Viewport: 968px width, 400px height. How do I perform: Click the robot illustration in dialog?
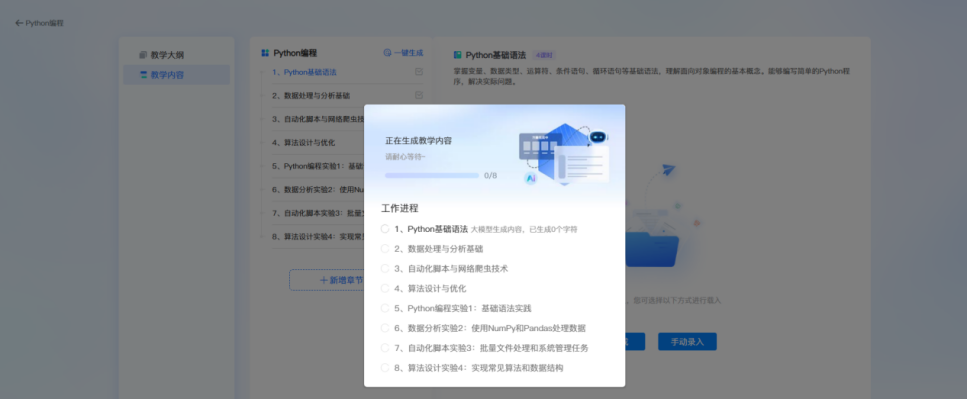pos(598,137)
